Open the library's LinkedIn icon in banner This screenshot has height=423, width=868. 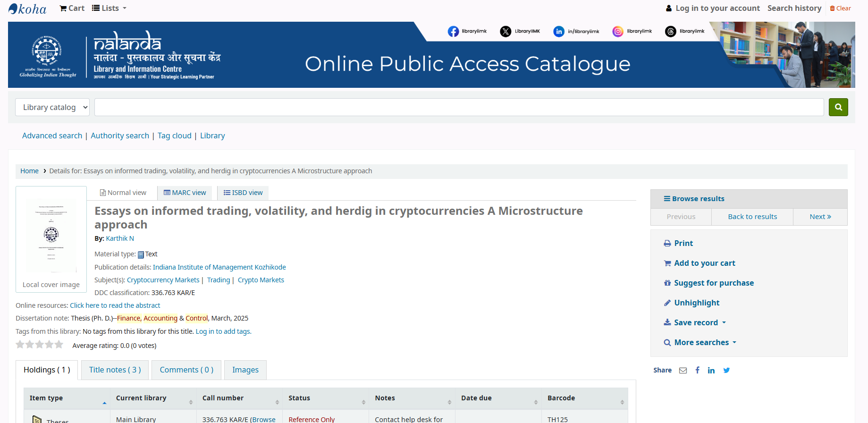pos(558,32)
